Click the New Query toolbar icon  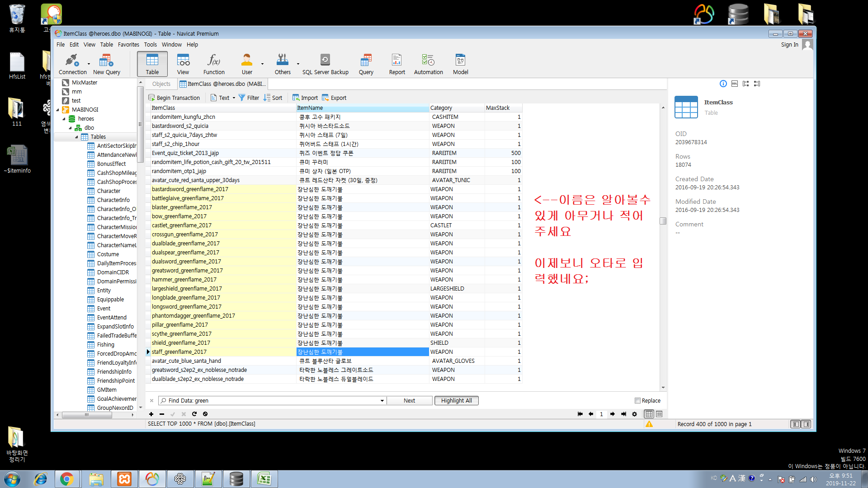click(x=107, y=64)
